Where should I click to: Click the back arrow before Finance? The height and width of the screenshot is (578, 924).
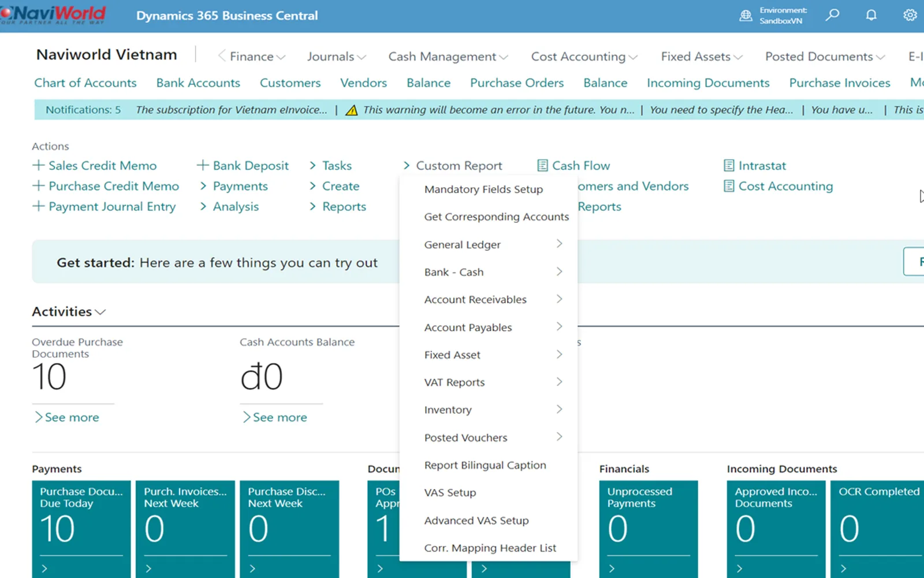tap(221, 56)
